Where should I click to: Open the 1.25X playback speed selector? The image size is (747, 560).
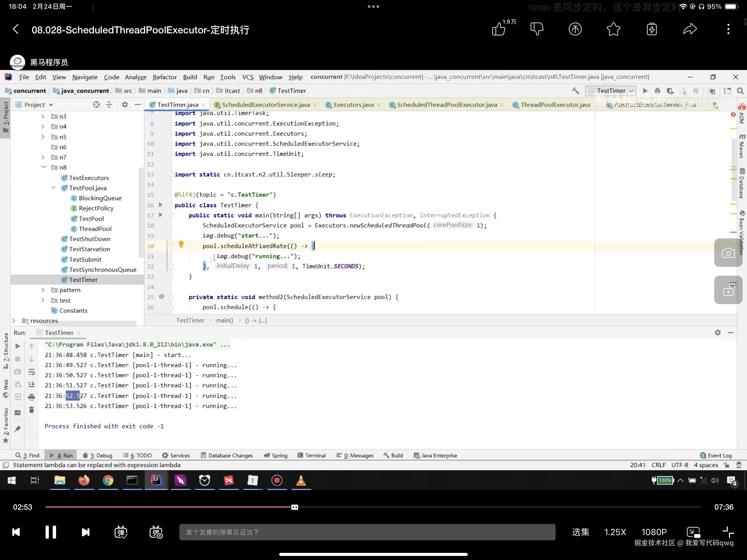click(x=615, y=532)
